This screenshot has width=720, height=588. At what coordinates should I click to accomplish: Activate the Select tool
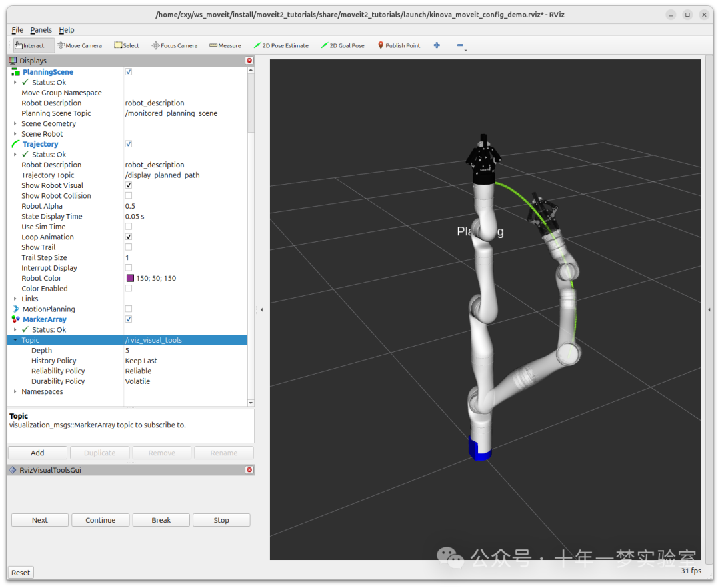(127, 45)
